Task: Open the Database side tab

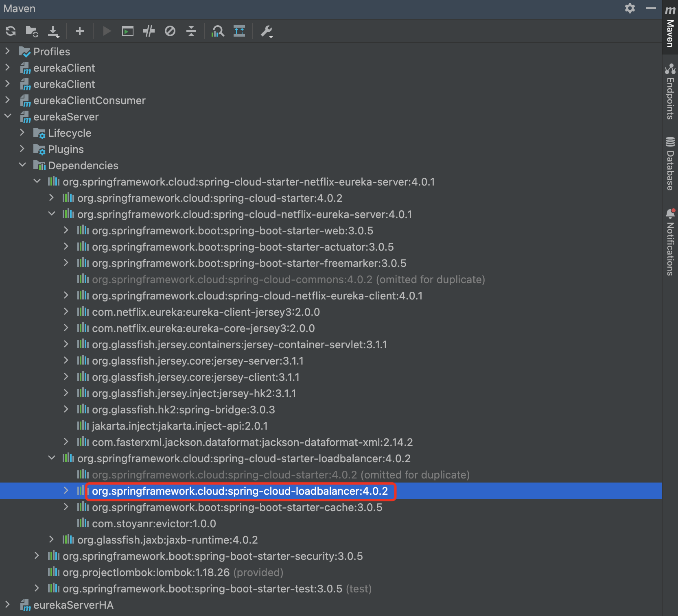Action: click(x=670, y=164)
